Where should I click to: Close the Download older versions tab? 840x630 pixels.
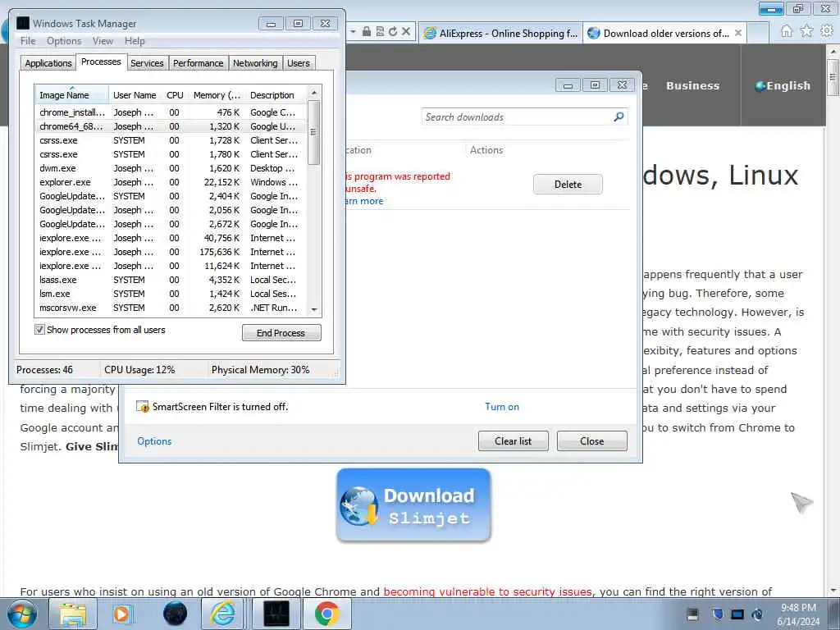click(737, 33)
